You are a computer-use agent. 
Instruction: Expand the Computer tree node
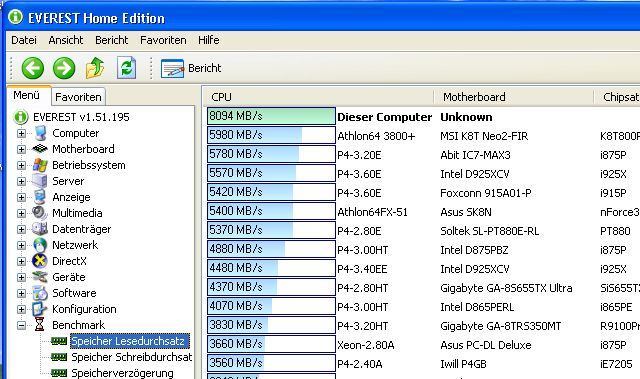coord(21,133)
